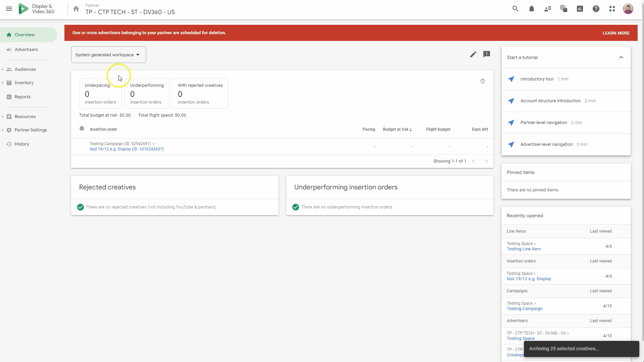Expand the Audiences sidebar section
This screenshot has width=644, height=362.
coord(3,69)
